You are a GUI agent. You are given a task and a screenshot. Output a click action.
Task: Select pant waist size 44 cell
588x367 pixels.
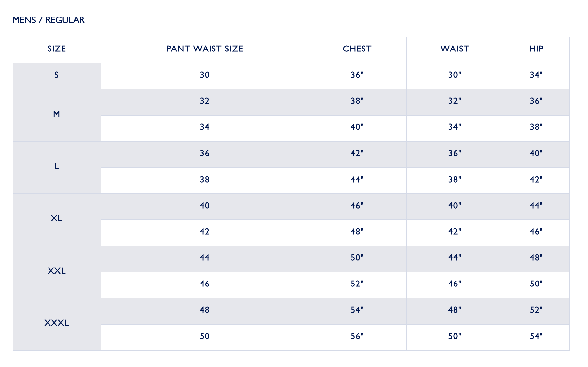point(205,259)
